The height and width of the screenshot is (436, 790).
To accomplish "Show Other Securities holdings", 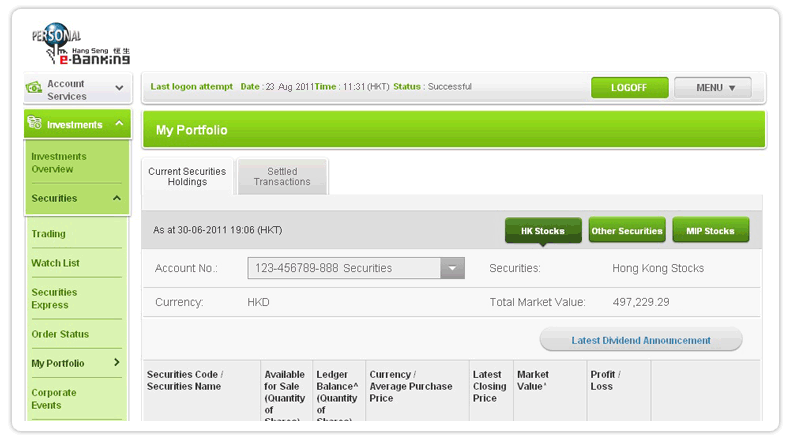I will point(627,231).
